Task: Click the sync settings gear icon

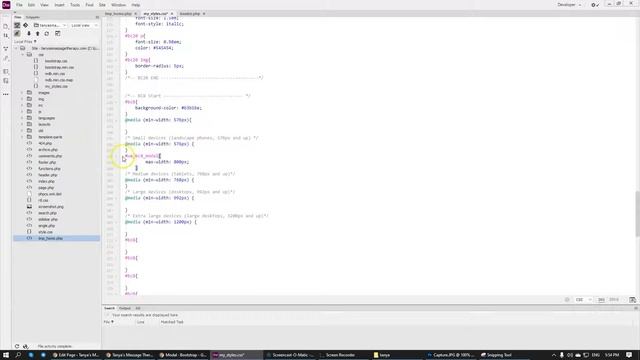Action: 595,5
